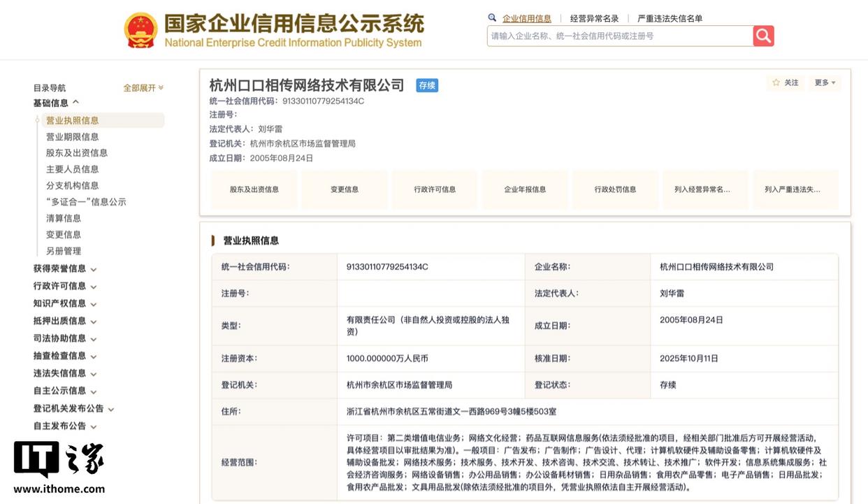Click the 营业执照信息 section heading
This screenshot has height=504, width=868.
click(x=251, y=240)
